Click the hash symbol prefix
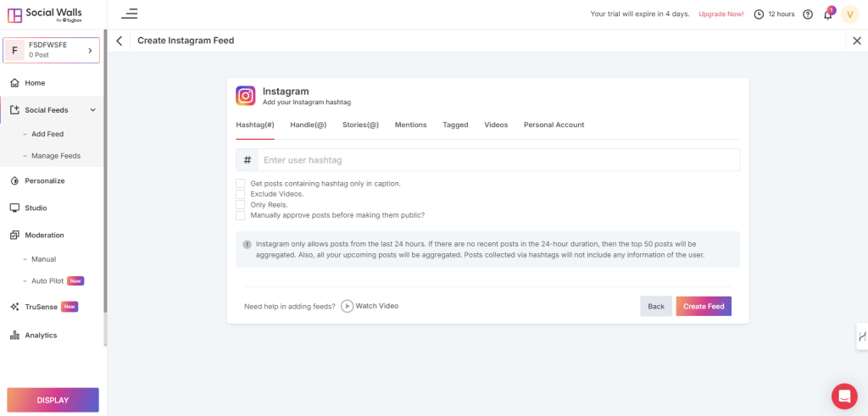This screenshot has height=416, width=868. point(248,160)
